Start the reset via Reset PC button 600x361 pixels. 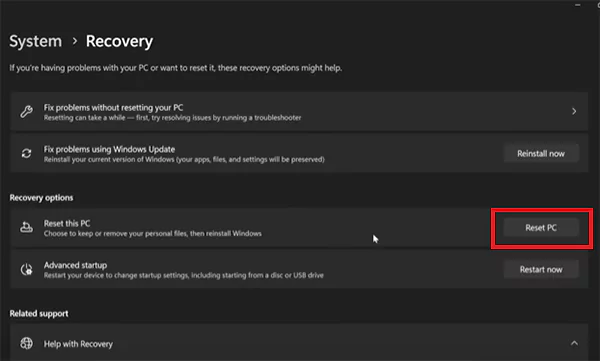tap(541, 228)
